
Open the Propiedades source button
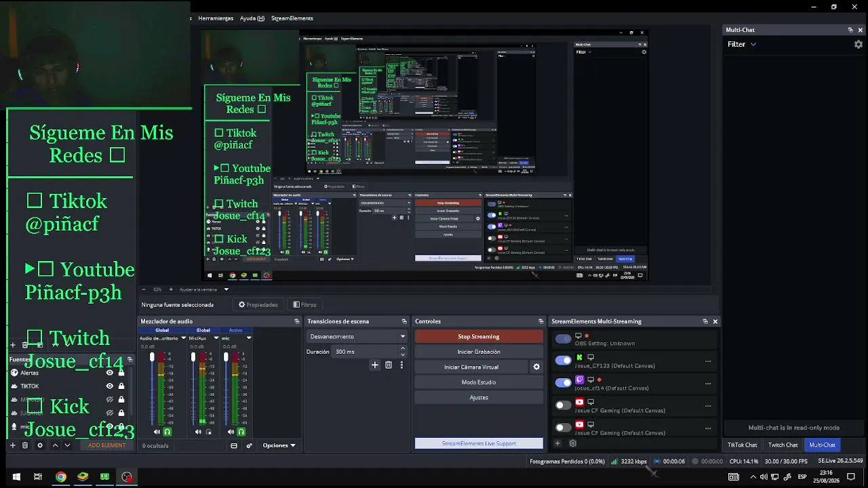coord(258,305)
